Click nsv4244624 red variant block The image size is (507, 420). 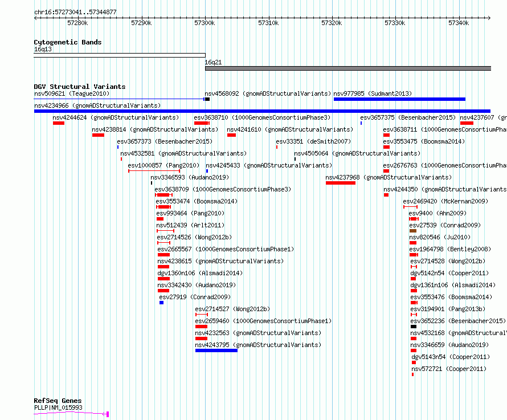tap(59, 123)
